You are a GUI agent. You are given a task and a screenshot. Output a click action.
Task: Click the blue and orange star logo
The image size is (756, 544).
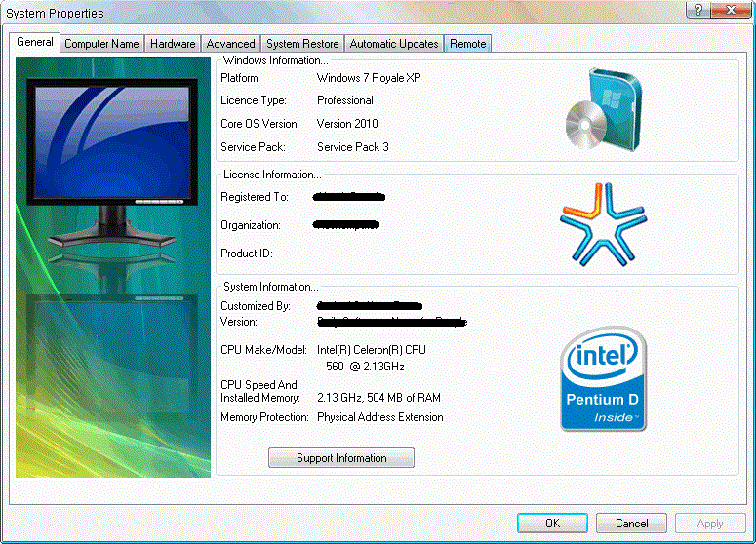pos(603,224)
